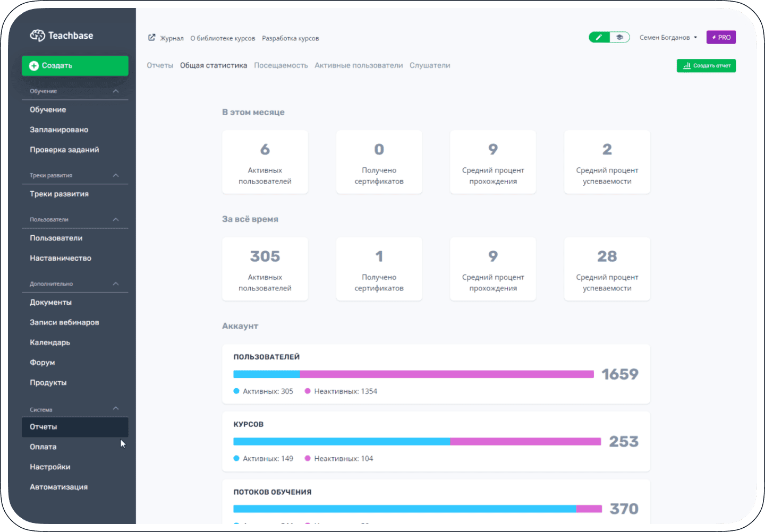Click the green Создать отчет button
765x532 pixels.
tap(706, 66)
